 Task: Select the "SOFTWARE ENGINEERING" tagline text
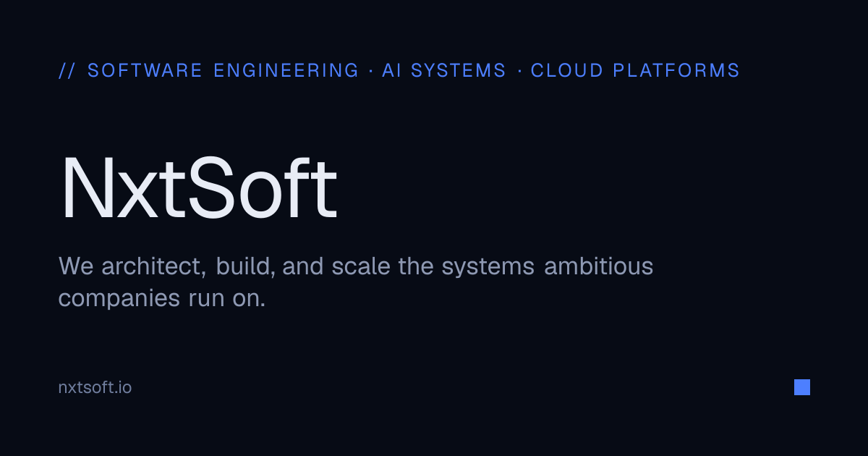223,70
